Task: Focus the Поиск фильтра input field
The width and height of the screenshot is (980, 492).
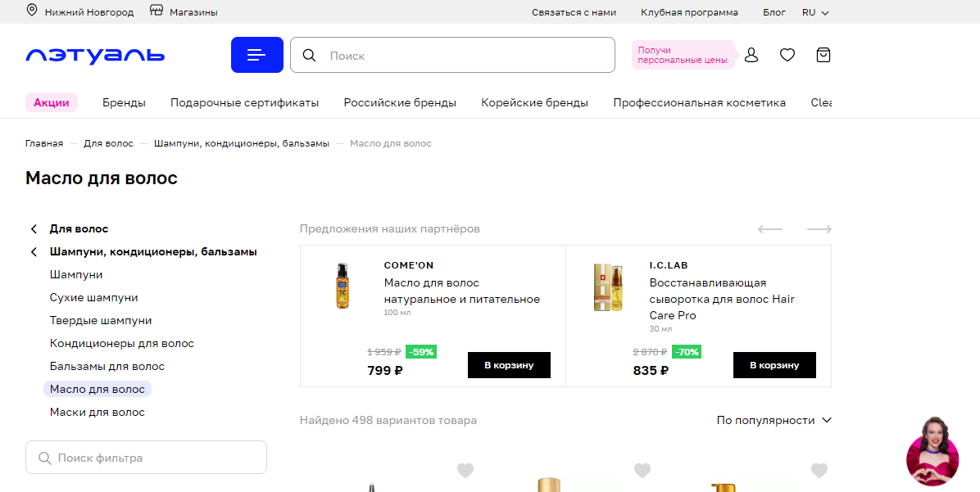Action: (x=156, y=458)
